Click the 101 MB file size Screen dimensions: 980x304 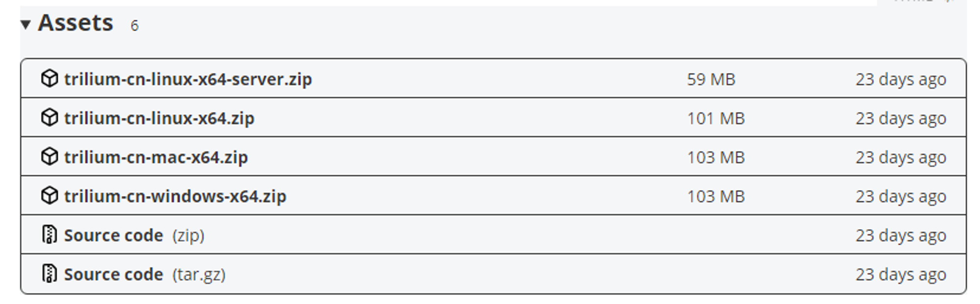tap(716, 118)
